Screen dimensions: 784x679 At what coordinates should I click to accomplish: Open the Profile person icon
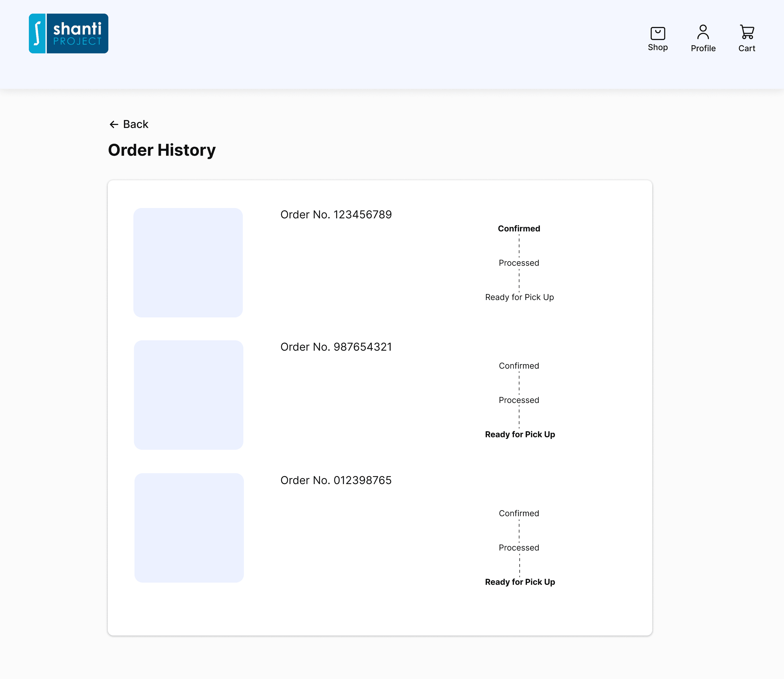point(703,32)
